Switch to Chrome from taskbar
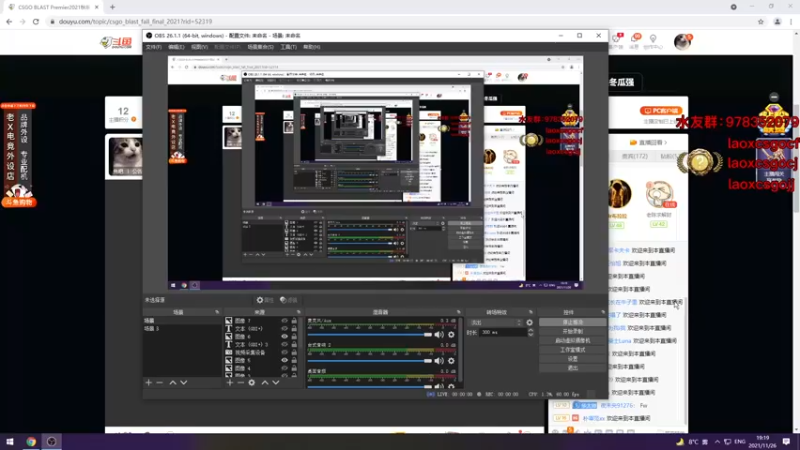Viewport: 800px width, 450px height. click(31, 441)
